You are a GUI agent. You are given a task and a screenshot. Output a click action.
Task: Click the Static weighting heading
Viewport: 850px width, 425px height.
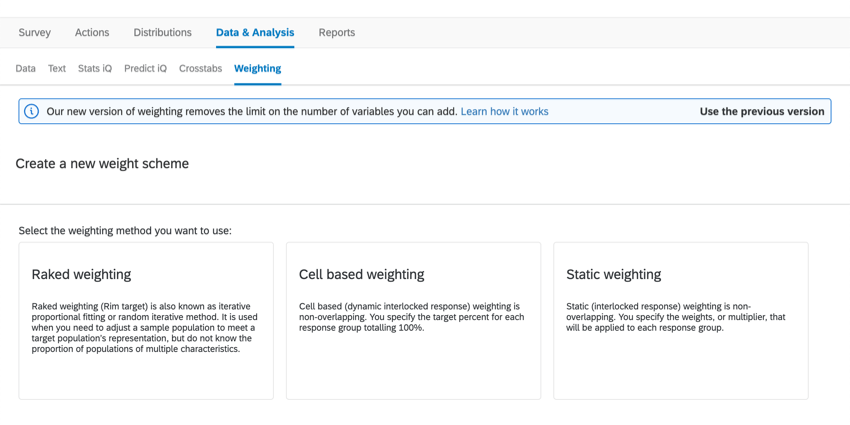pyautogui.click(x=614, y=274)
